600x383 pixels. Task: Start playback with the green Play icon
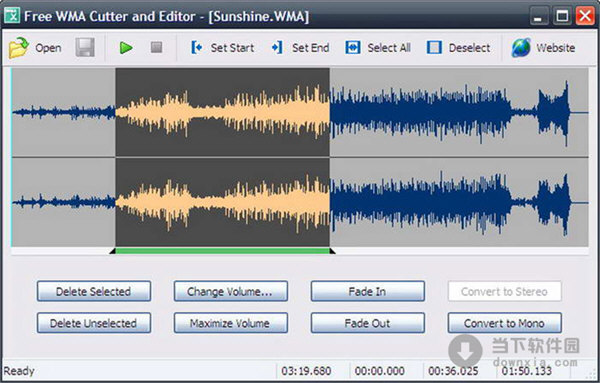pyautogui.click(x=126, y=48)
